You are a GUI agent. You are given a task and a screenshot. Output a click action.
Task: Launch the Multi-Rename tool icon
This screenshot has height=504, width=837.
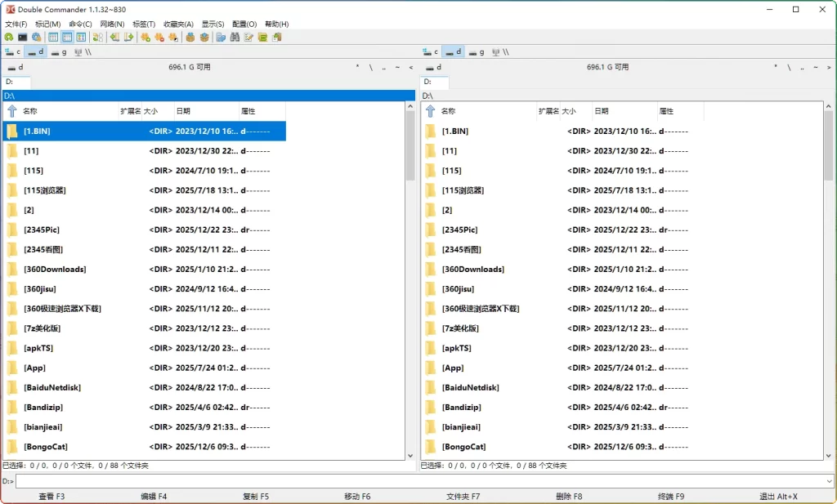point(249,37)
